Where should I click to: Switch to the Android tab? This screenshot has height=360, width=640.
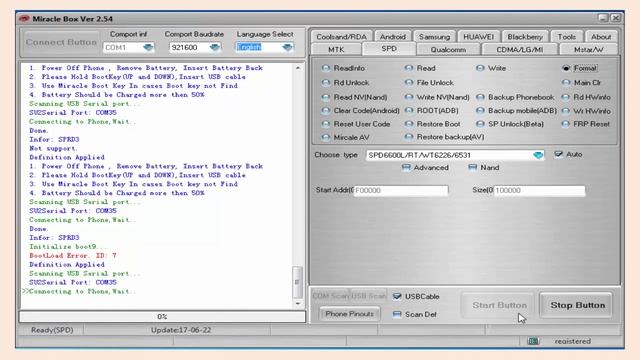pos(393,37)
